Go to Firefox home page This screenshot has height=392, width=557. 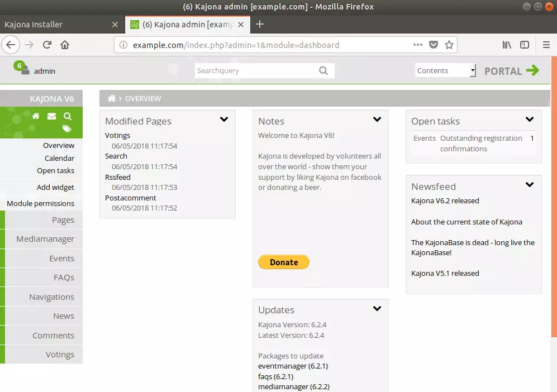(x=65, y=45)
